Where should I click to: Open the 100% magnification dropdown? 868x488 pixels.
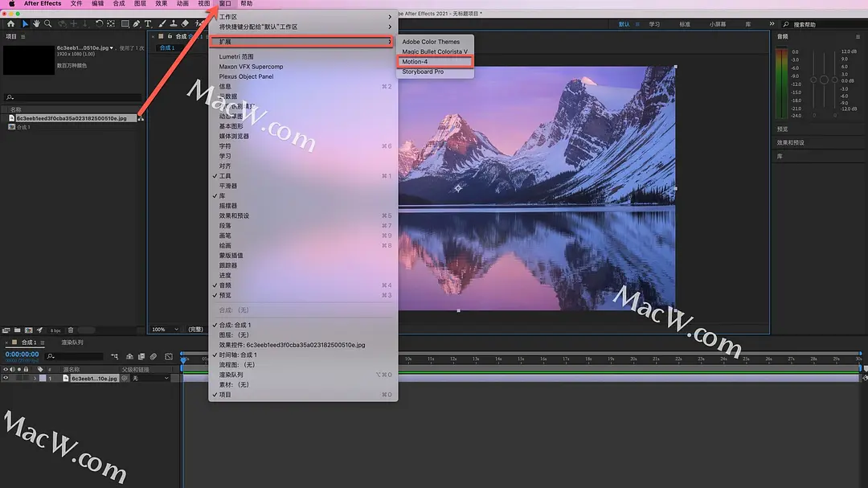tap(165, 330)
